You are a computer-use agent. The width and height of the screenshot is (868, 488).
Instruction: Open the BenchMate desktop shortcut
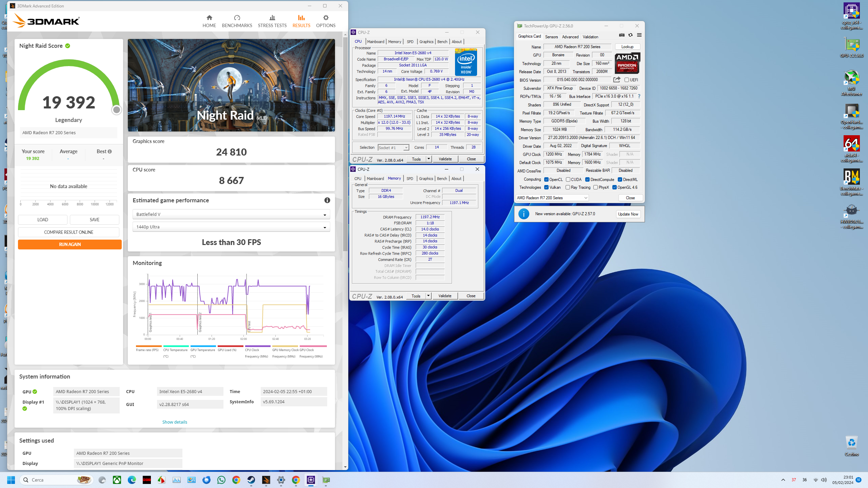pyautogui.click(x=851, y=183)
